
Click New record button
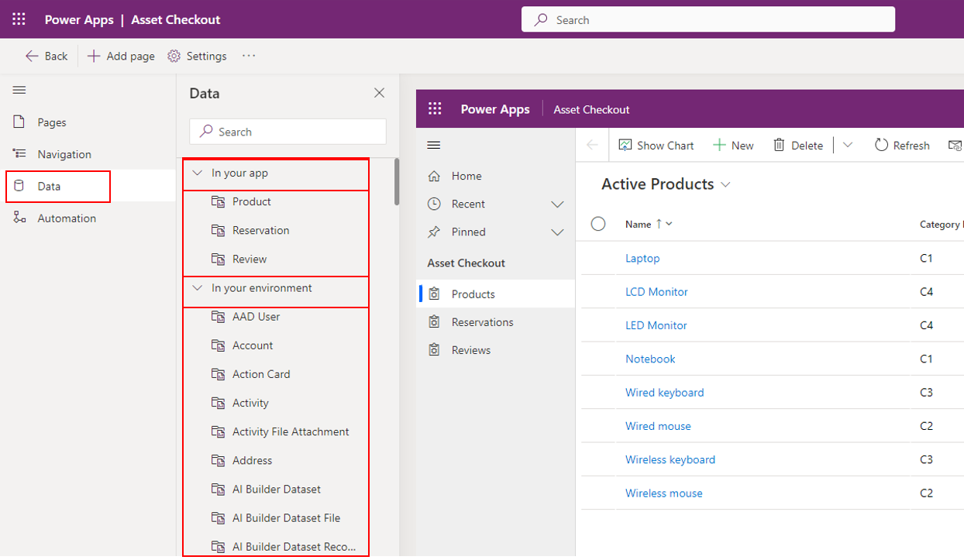733,145
